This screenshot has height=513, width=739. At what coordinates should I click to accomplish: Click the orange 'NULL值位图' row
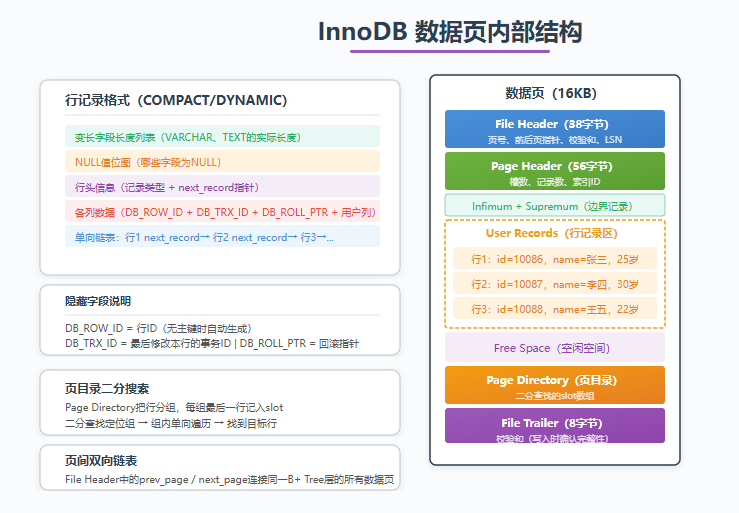222,161
